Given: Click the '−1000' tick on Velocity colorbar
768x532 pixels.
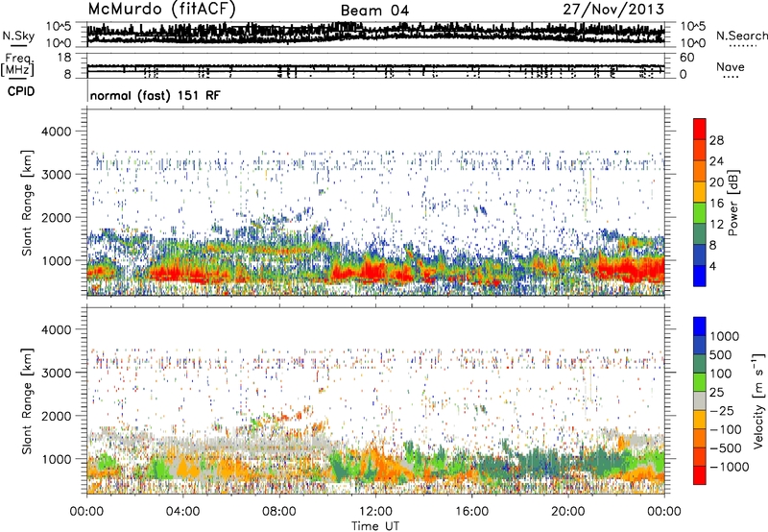Looking at the screenshot, I should (729, 467).
